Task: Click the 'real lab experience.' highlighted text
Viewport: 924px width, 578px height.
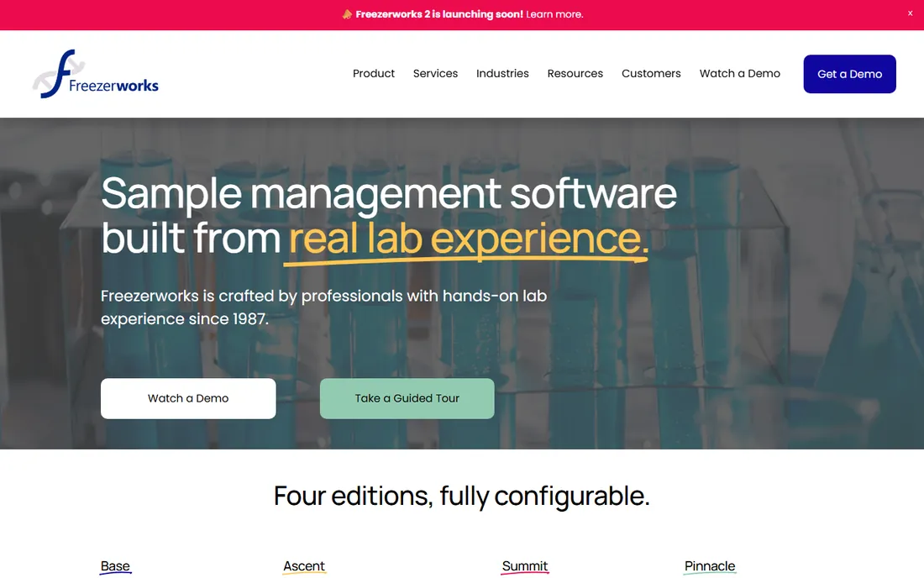Action: [x=469, y=239]
